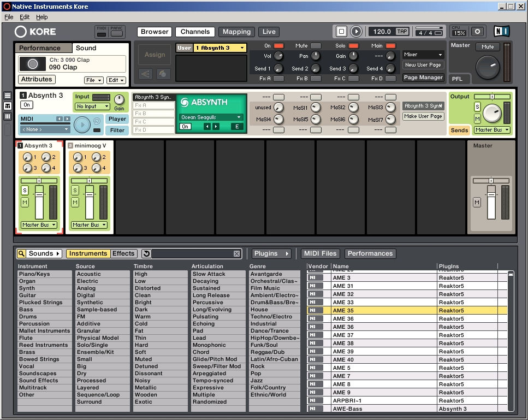Toggle the MIDI player loop icon
Viewport: 528px width, 420px height.
point(97,121)
